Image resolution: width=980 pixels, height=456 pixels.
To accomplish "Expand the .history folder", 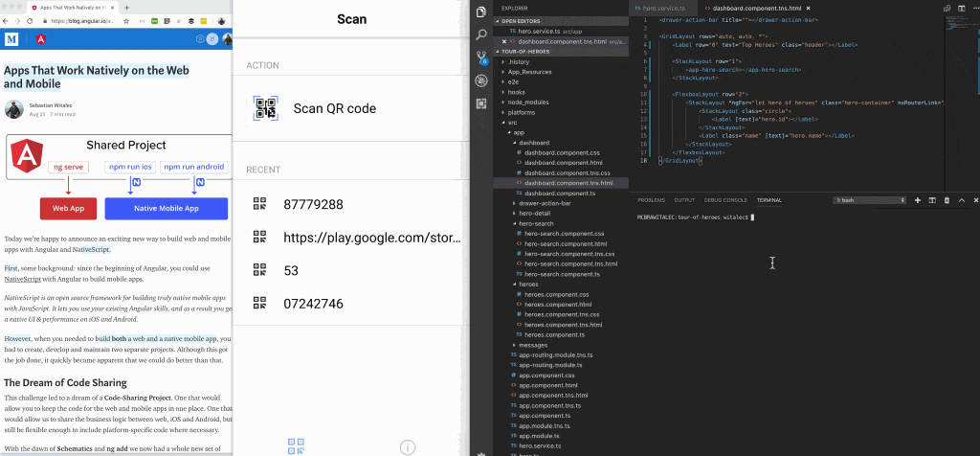I will click(x=519, y=62).
